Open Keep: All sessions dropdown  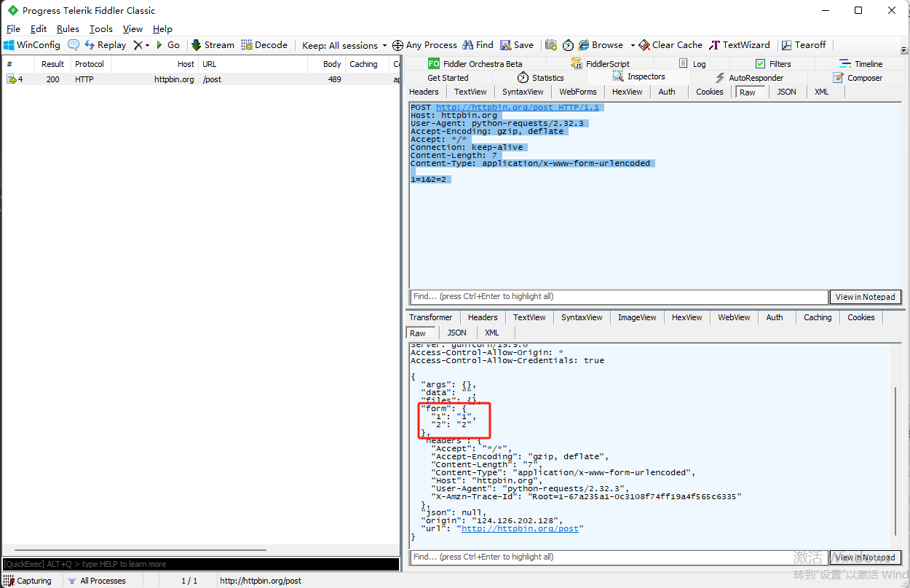[344, 45]
